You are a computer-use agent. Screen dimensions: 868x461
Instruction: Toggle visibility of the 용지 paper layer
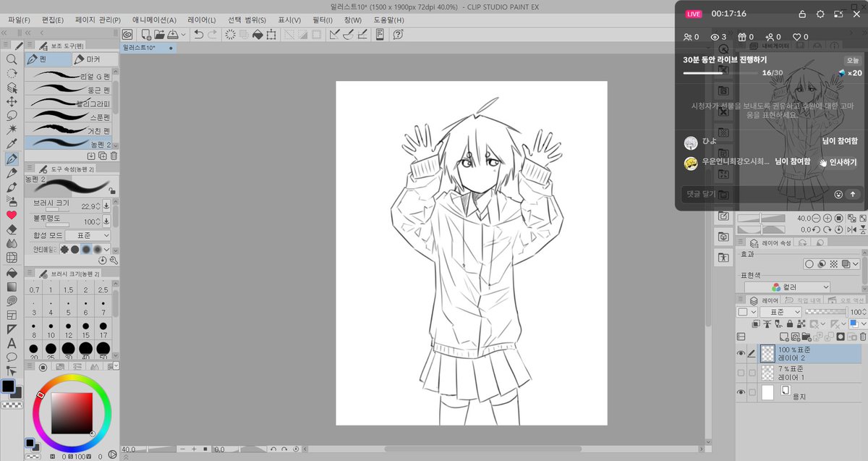pyautogui.click(x=741, y=392)
